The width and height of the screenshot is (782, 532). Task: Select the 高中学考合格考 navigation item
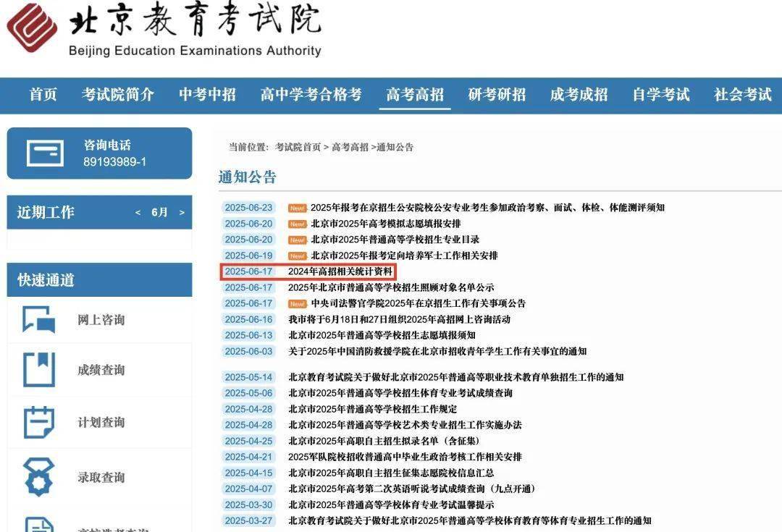click(311, 94)
